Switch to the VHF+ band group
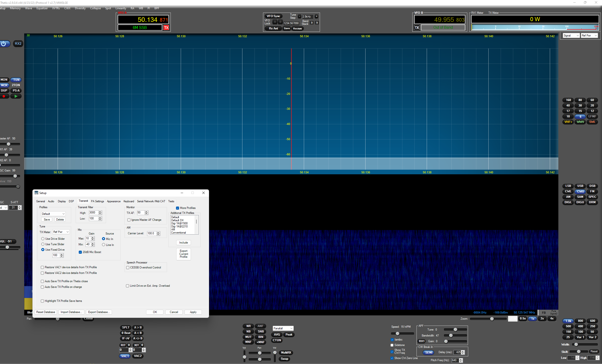 click(568, 122)
